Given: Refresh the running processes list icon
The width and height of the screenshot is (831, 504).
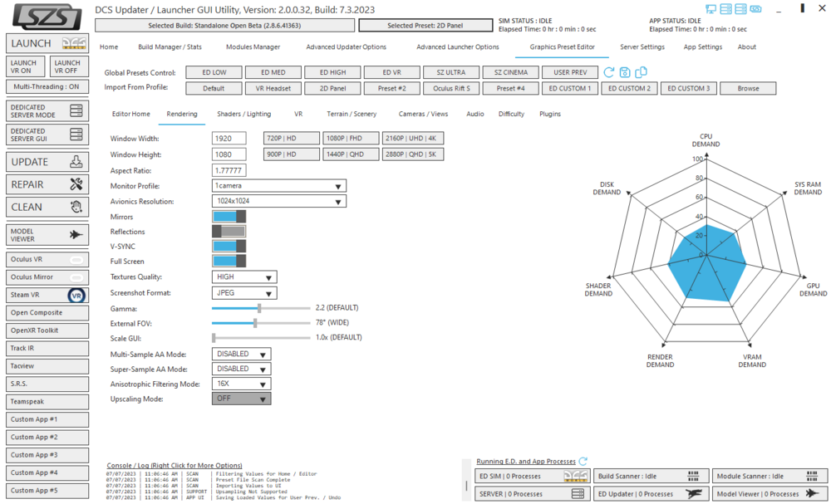Looking at the screenshot, I should (x=583, y=461).
